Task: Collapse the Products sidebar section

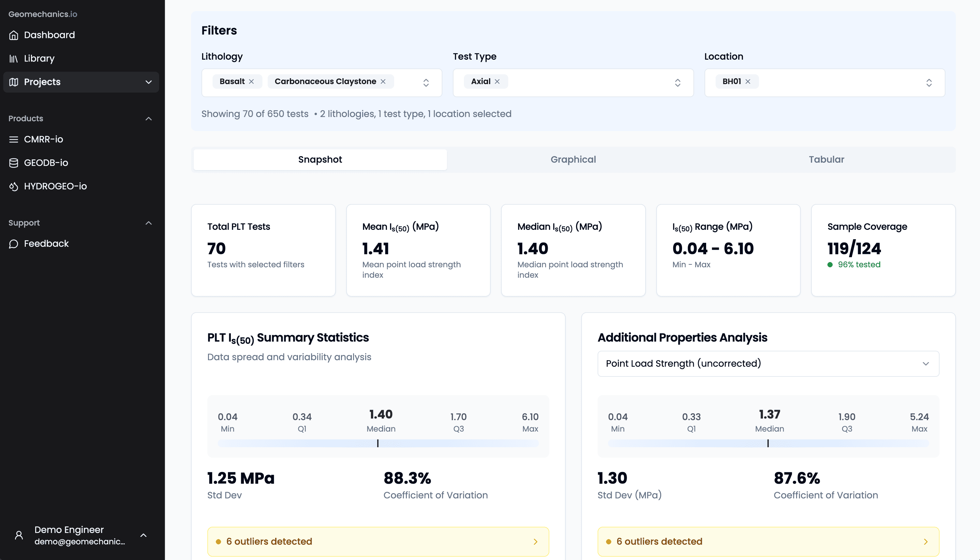Action: pyautogui.click(x=148, y=118)
